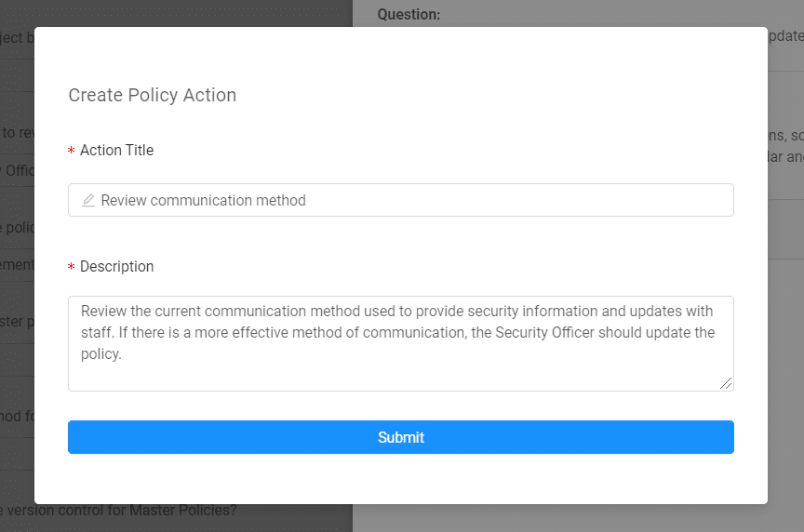Submit the policy action form
Image resolution: width=804 pixels, height=532 pixels.
click(400, 437)
